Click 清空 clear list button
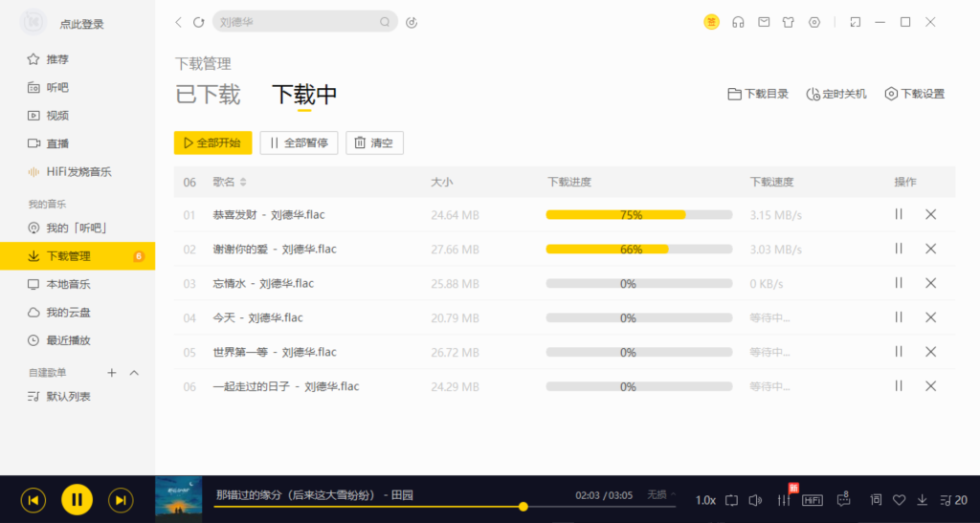The height and width of the screenshot is (523, 980). pyautogui.click(x=374, y=142)
